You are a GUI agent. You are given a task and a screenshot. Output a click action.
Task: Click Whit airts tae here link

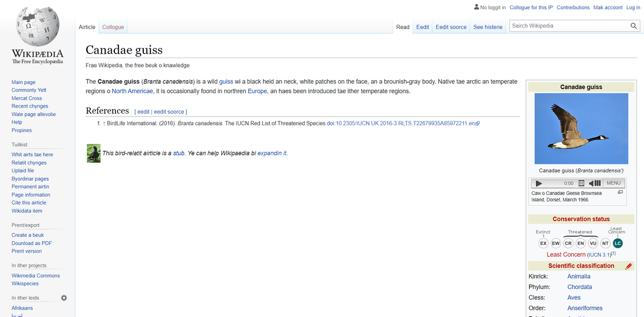pos(32,155)
